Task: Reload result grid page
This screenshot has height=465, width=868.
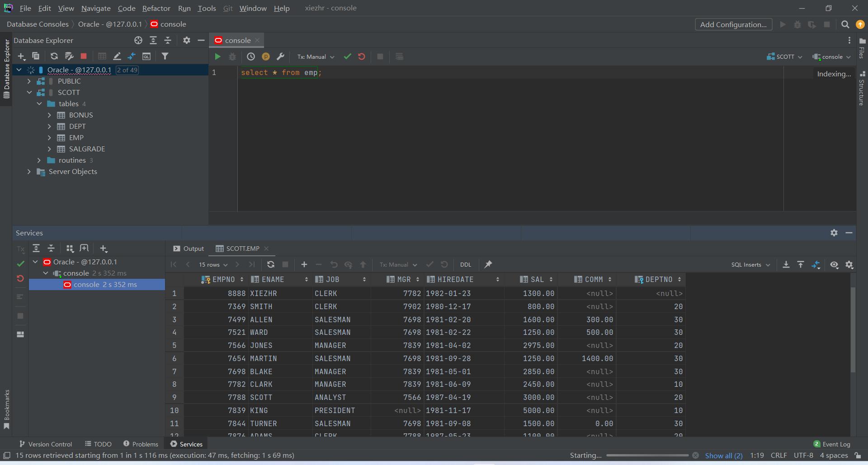Action: point(271,264)
